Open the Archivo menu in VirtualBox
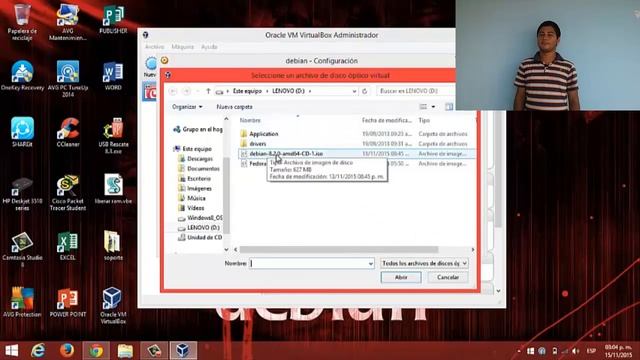The image size is (640, 360). pyautogui.click(x=154, y=47)
